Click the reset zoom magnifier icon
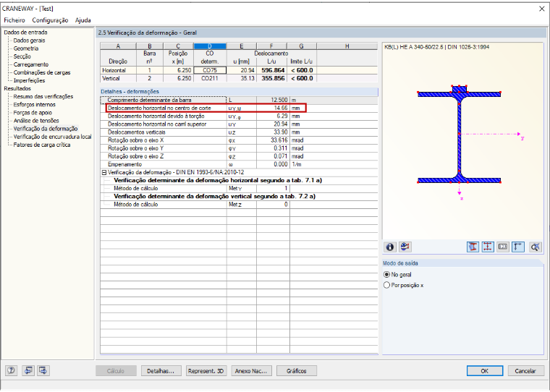This screenshot has width=550, height=392. (536, 247)
